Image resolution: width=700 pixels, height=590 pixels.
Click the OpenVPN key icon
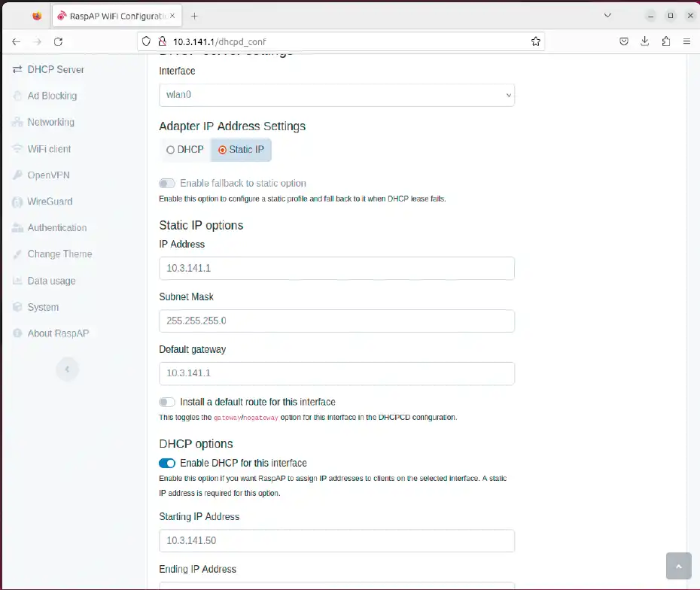[x=17, y=175]
